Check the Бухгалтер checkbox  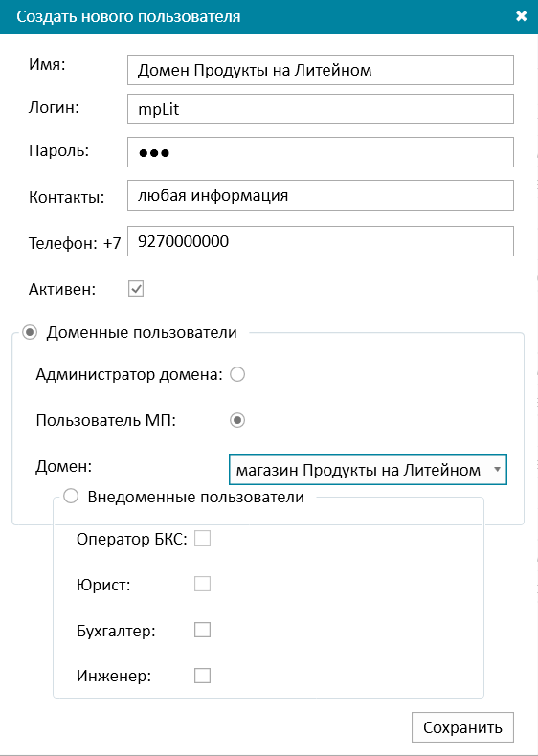[x=202, y=630]
